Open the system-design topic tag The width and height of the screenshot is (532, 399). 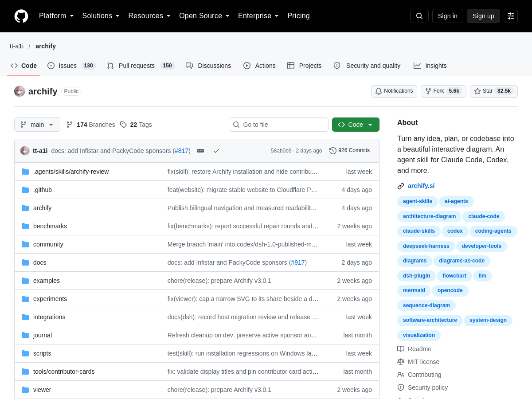(488, 320)
